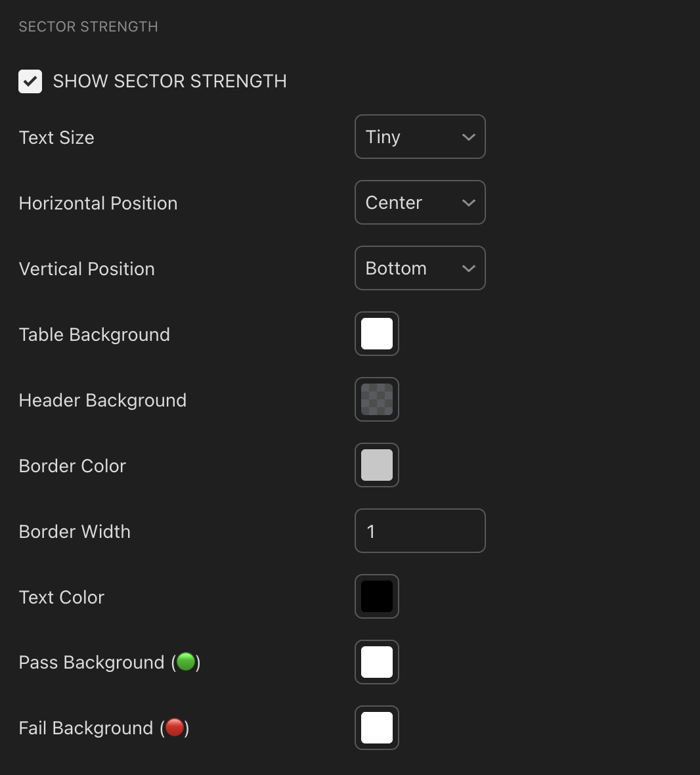
Task: Open the Text Color swatch
Action: tap(377, 596)
